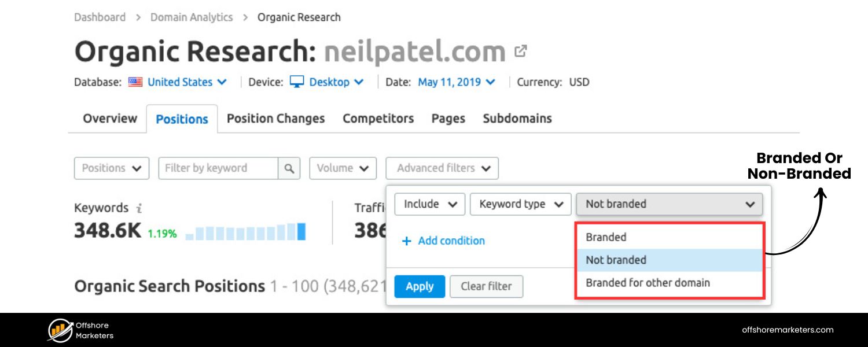Click the Clear filter button
The image size is (868, 347).
(x=486, y=286)
